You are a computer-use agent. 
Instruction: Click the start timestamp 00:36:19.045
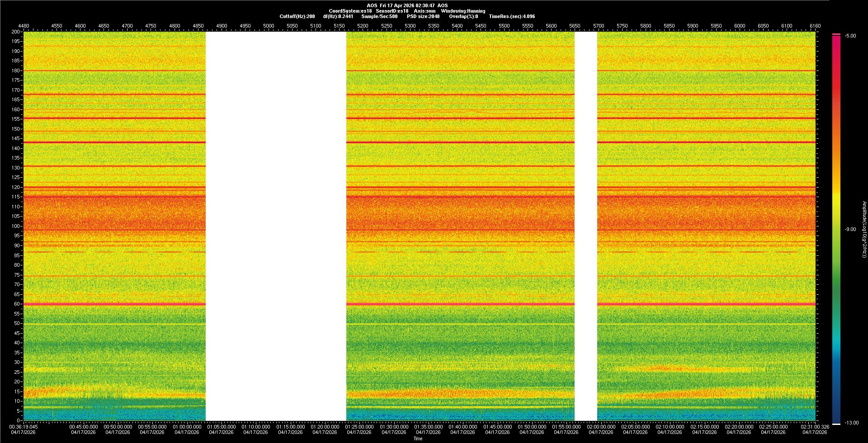click(x=24, y=427)
